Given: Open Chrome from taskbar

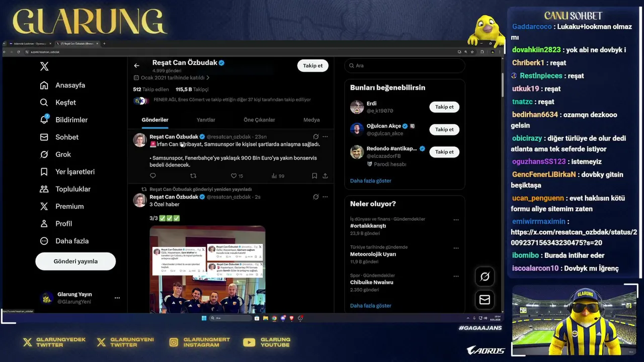Looking at the screenshot, I should coord(274,318).
